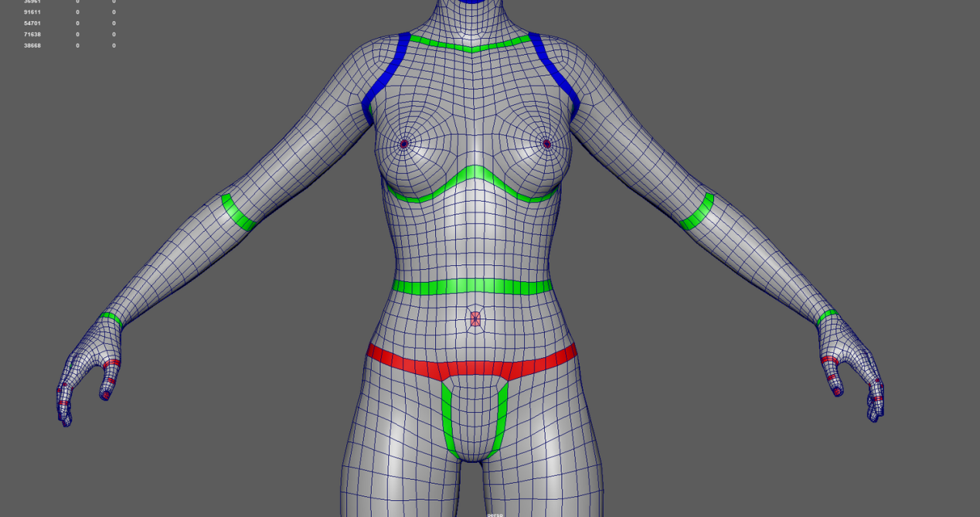Screen dimensions: 980x517
Task: Click the persp camera label at viewport bottom
Action: click(x=495, y=514)
